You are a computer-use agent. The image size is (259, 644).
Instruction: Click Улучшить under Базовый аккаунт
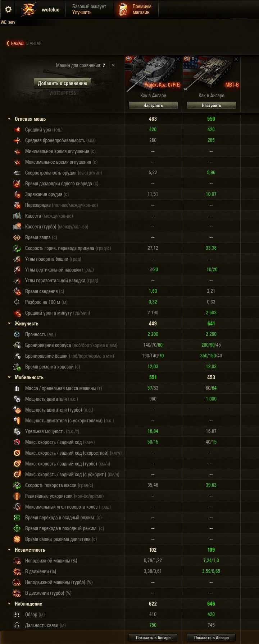[82, 12]
